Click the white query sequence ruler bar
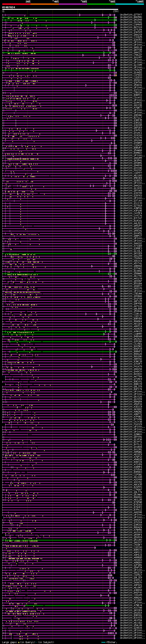Screen dimensions: 146x644 click(x=60, y=10)
